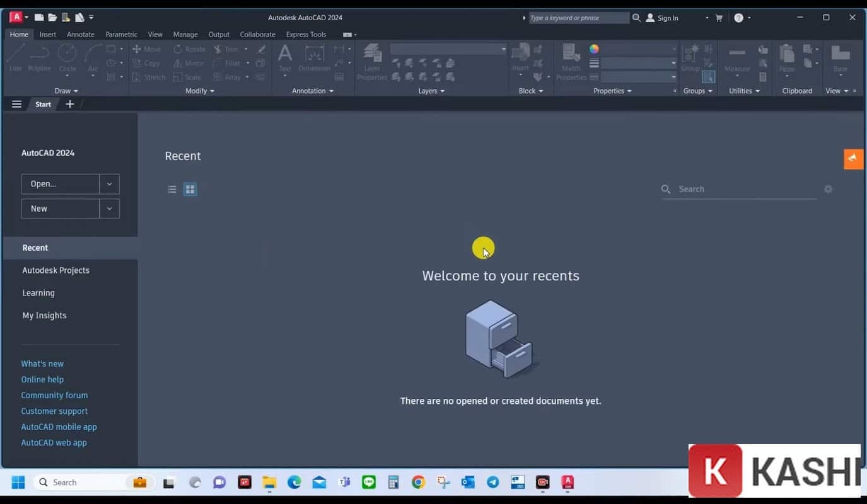Screen dimensions: 867x504
Task: Open the Layer Properties manager
Action: (x=372, y=60)
